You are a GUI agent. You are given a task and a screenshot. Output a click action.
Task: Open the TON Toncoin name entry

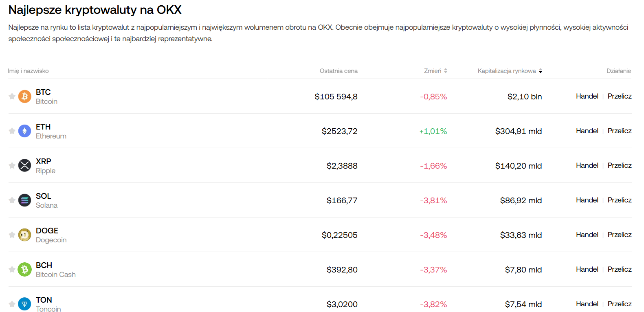click(x=44, y=300)
